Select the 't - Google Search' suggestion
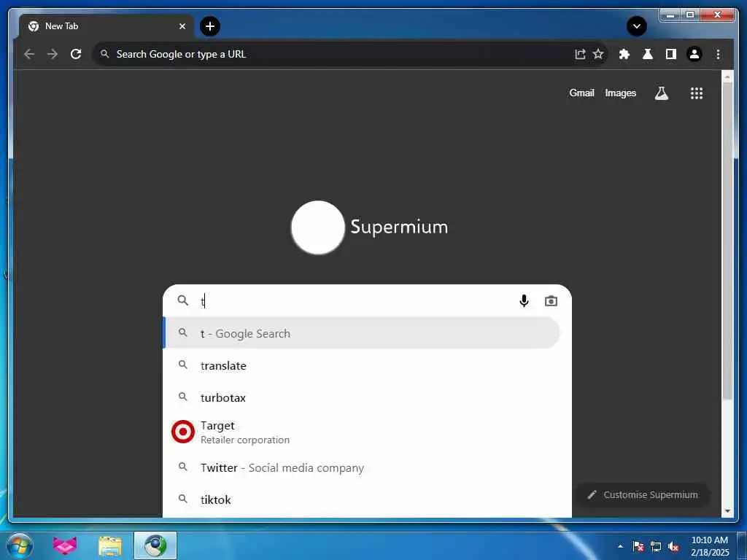Screen dimensions: 747x560 tap(361, 333)
